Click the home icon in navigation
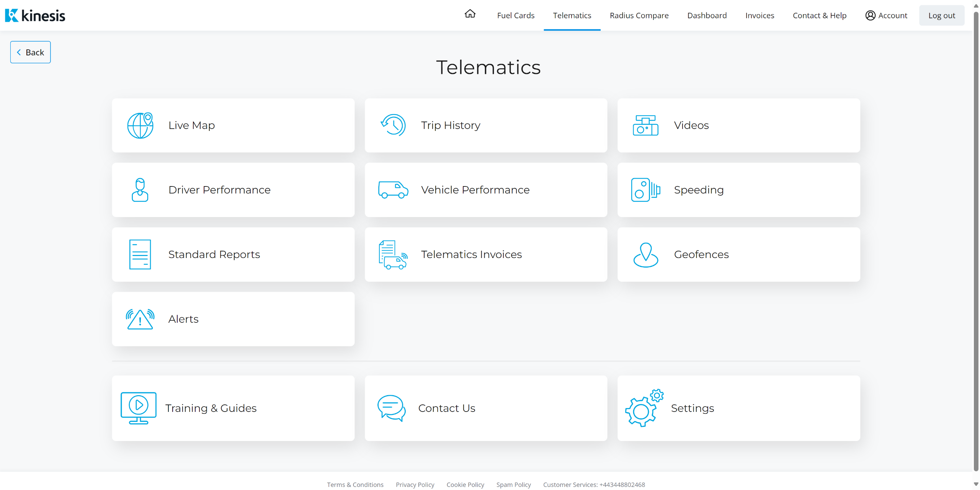This screenshot has width=980, height=490. pos(470,15)
